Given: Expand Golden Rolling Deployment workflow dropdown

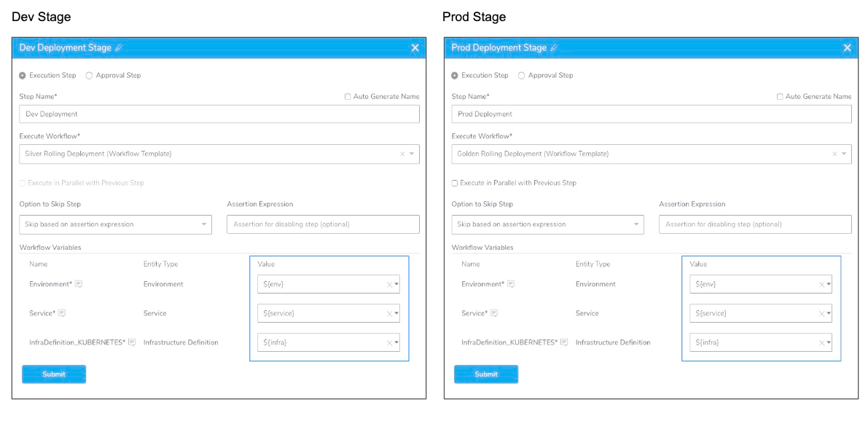Looking at the screenshot, I should 844,154.
